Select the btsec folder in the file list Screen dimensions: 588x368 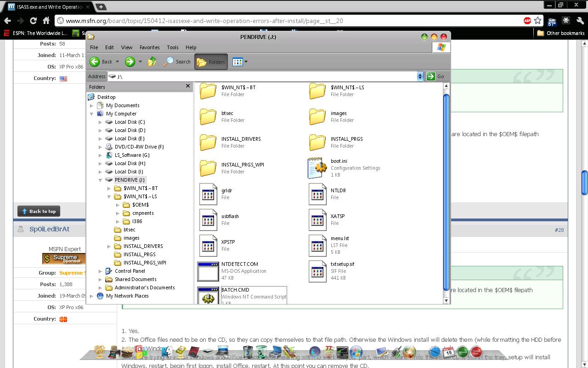[208, 116]
